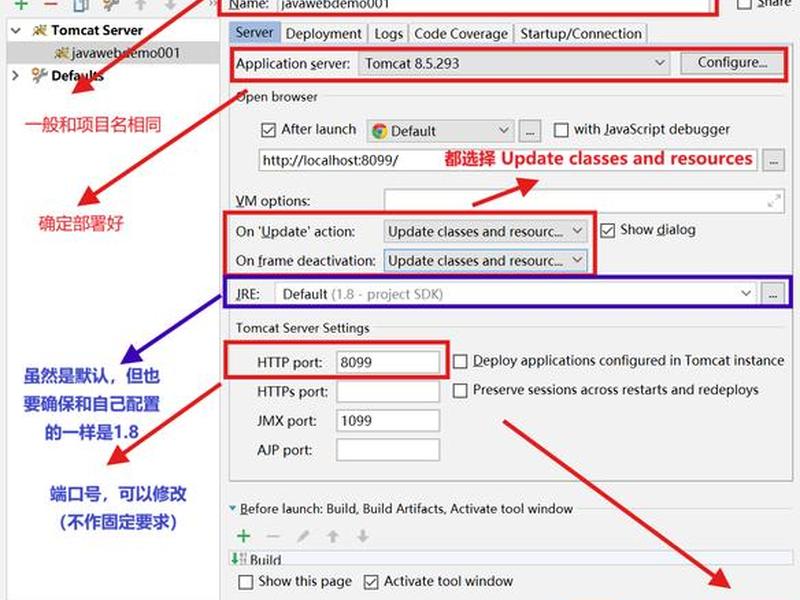Click AJP port input field
This screenshot has height=600, width=800.
click(388, 450)
